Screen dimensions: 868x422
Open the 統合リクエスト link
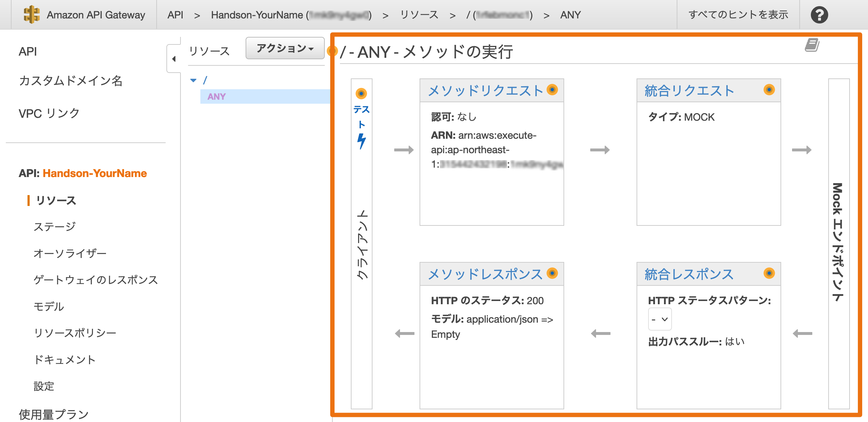[x=689, y=90]
